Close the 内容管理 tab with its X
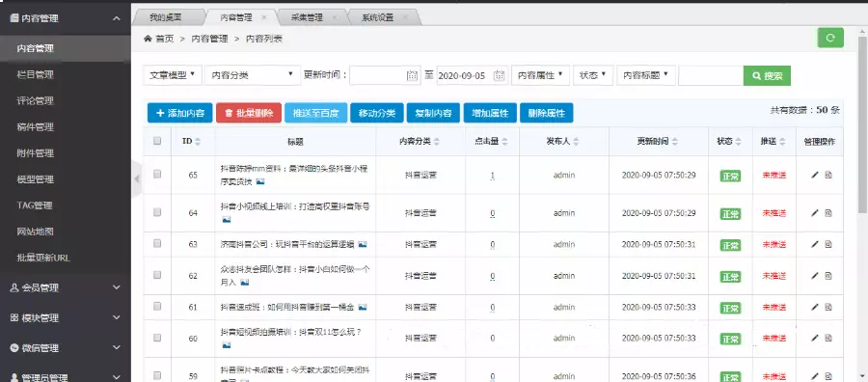Screen dimensions: 868x382 264,17
